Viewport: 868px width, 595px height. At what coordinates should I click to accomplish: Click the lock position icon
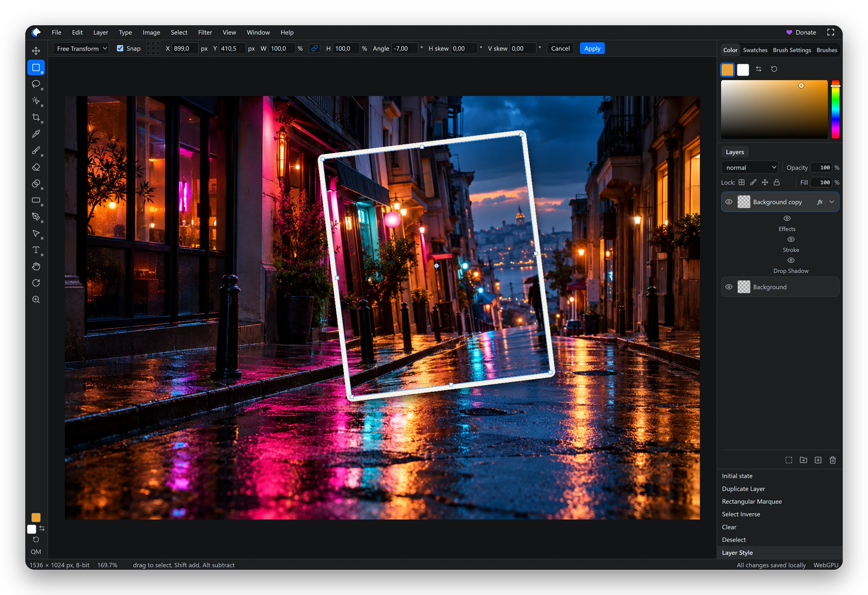point(765,182)
